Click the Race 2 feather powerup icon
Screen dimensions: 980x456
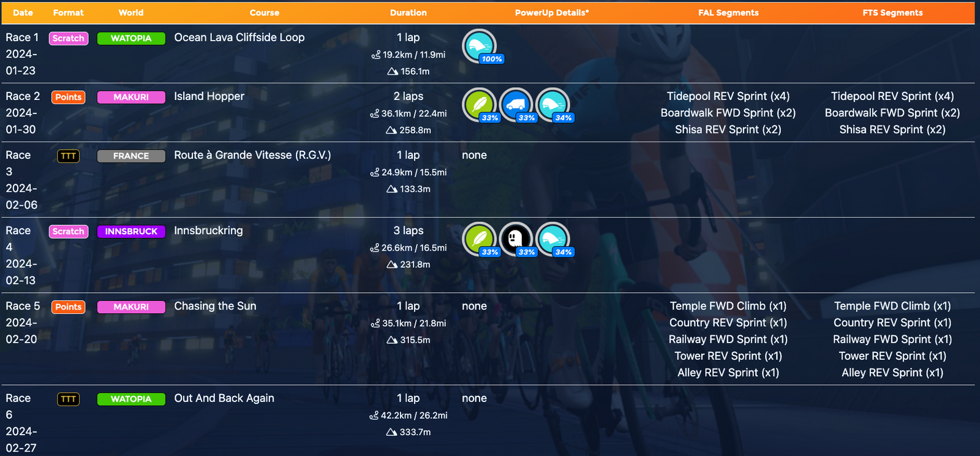pos(479,104)
